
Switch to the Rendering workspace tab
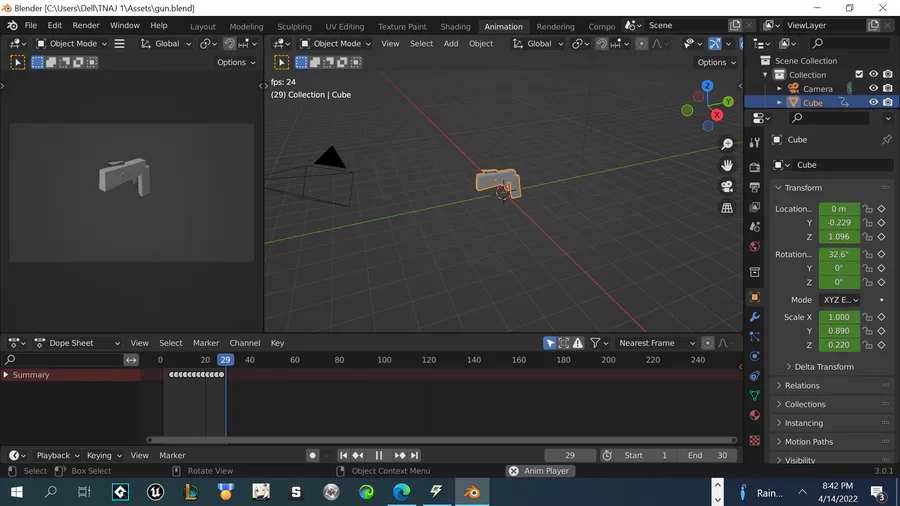click(x=555, y=27)
